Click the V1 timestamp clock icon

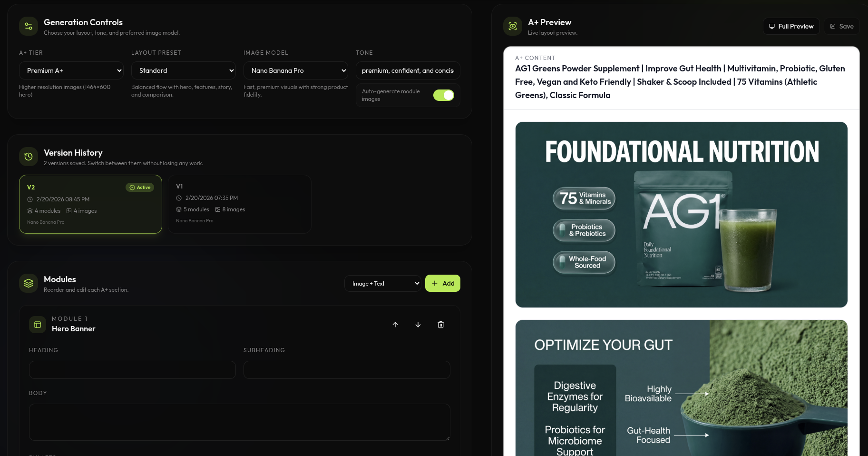tap(179, 198)
